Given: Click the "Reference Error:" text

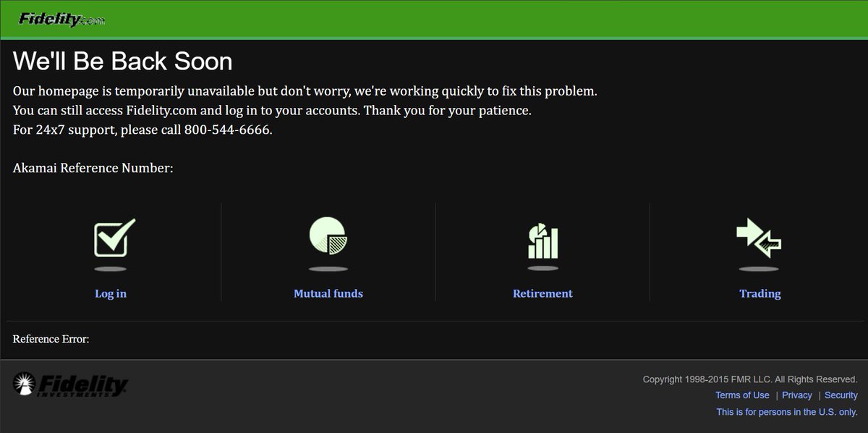Looking at the screenshot, I should pyautogui.click(x=51, y=339).
